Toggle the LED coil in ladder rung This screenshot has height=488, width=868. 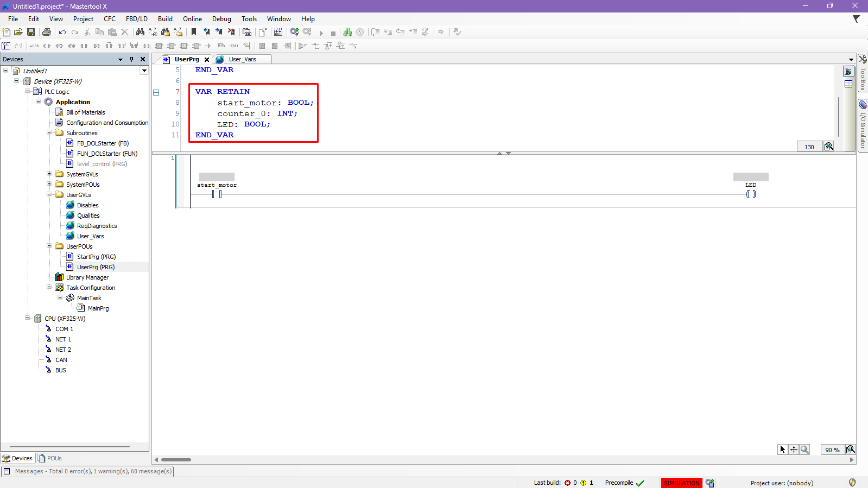(751, 194)
